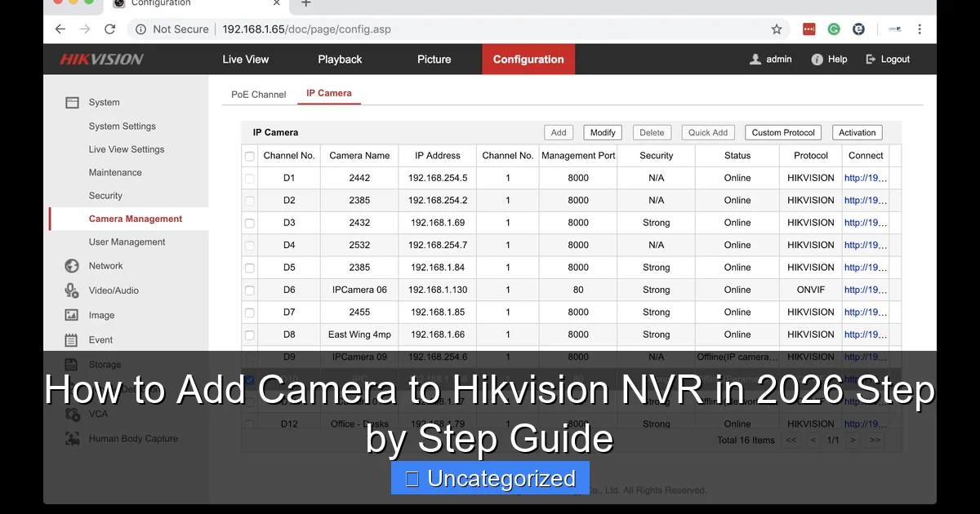Open the connect link for camera D3
Image resolution: width=980 pixels, height=514 pixels.
865,223
